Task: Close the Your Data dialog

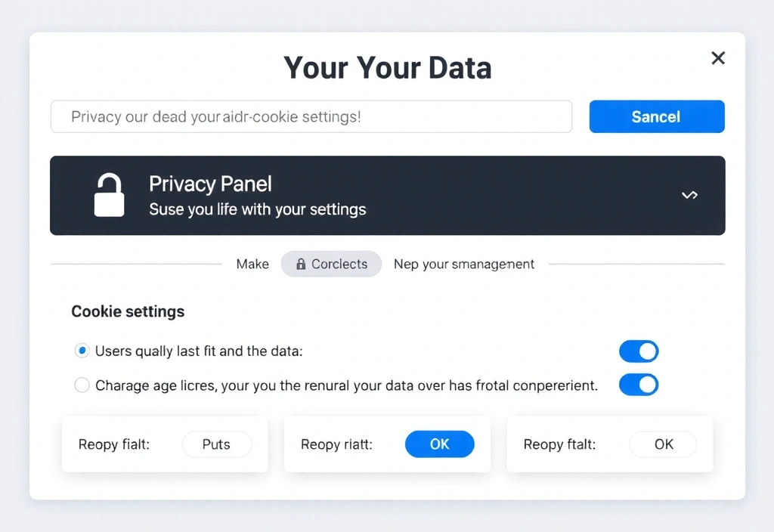Action: [x=718, y=58]
